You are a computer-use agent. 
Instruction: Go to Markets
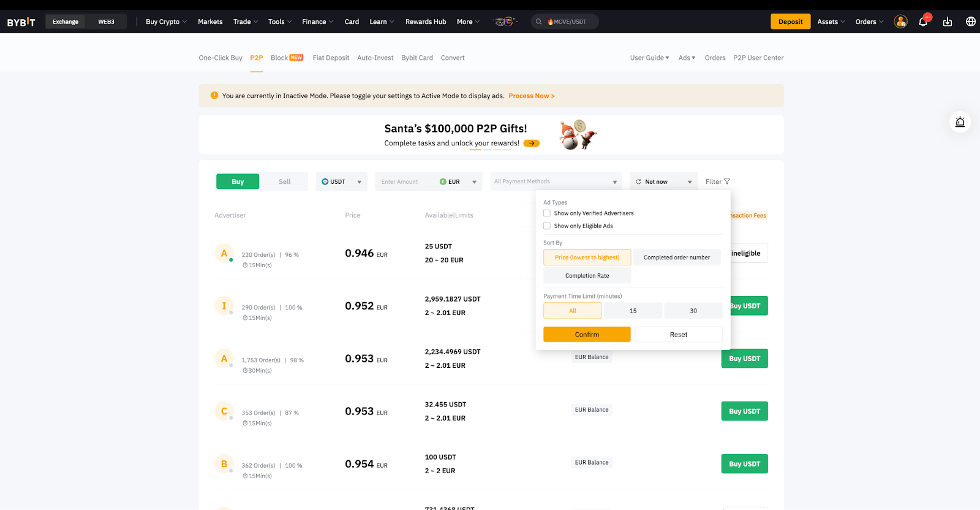(x=210, y=21)
